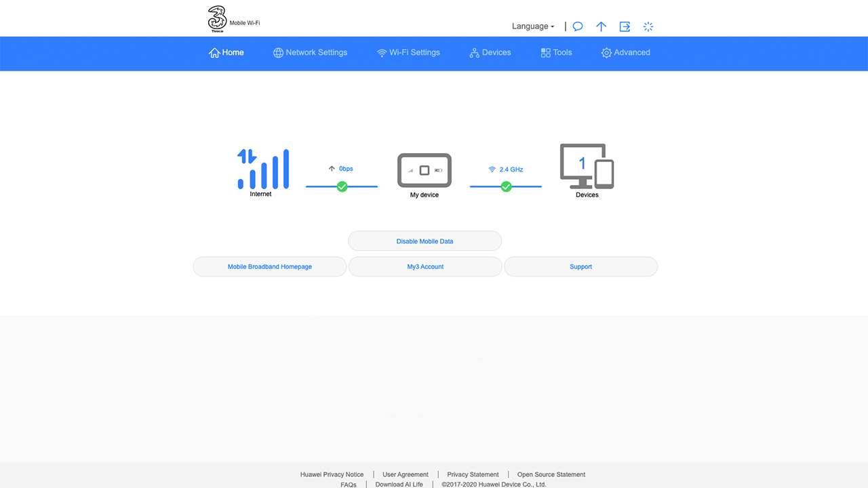Open the My3 Account button
868x488 pixels.
pos(425,266)
